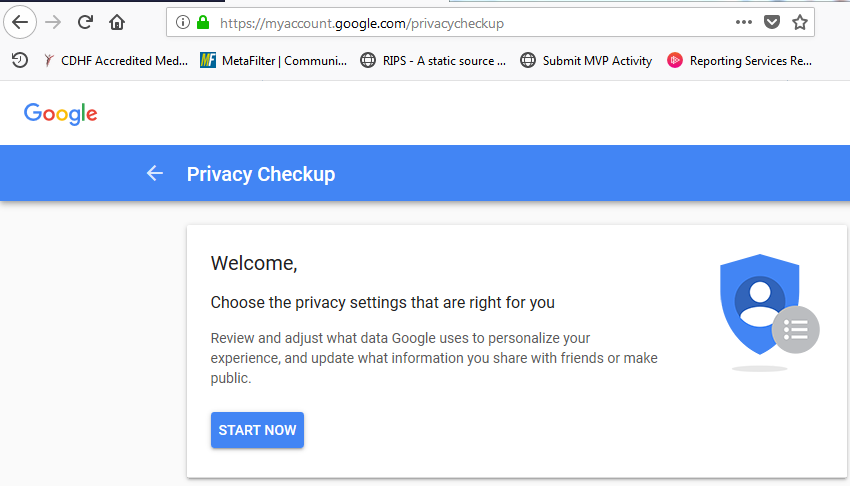Image resolution: width=850 pixels, height=486 pixels.
Task: Click the browser forward arrow button
Action: (53, 22)
